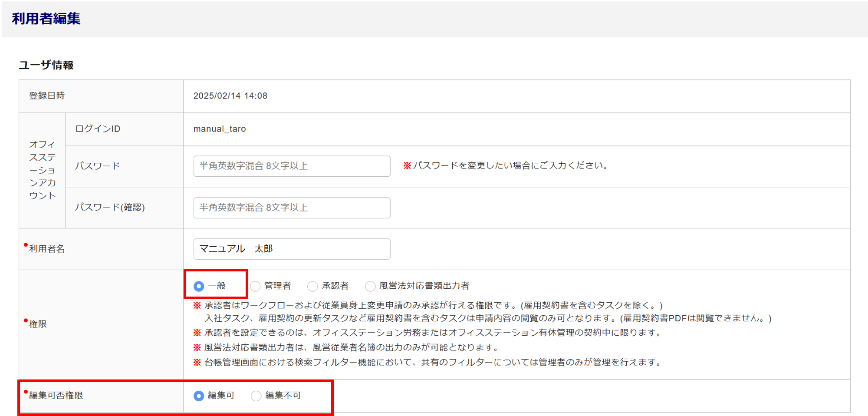Viewport: 868px width, 416px height.
Task: Click the パスワード input field
Action: tap(292, 166)
